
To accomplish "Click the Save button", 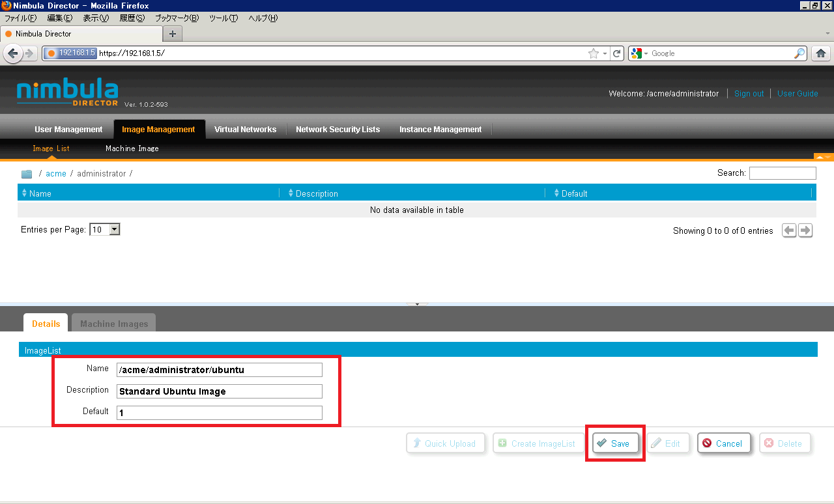I will [x=616, y=443].
